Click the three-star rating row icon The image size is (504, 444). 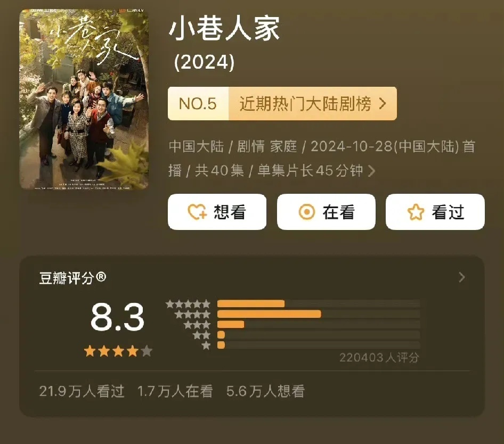coord(197,324)
